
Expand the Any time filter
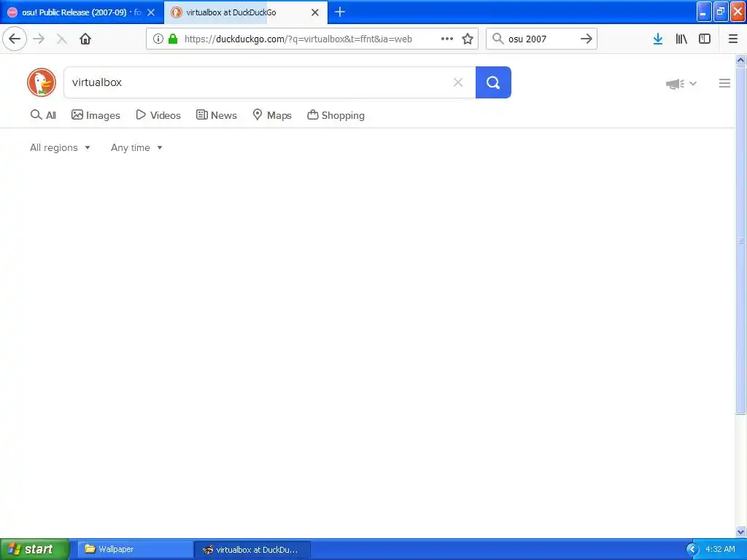tap(136, 147)
